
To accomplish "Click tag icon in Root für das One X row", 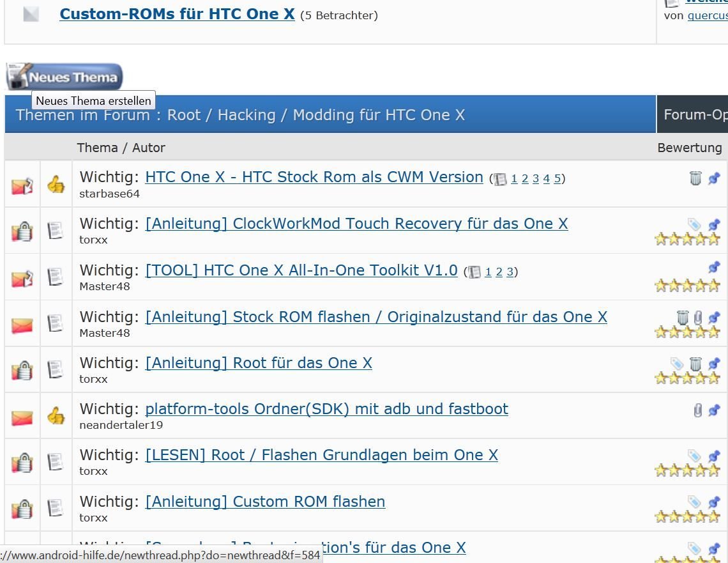I will point(677,363).
